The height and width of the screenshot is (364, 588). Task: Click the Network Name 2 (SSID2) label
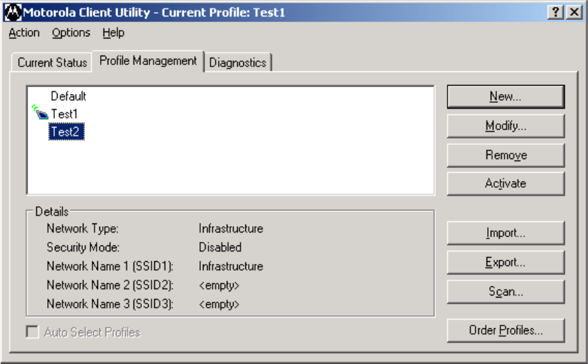pyautogui.click(x=110, y=285)
